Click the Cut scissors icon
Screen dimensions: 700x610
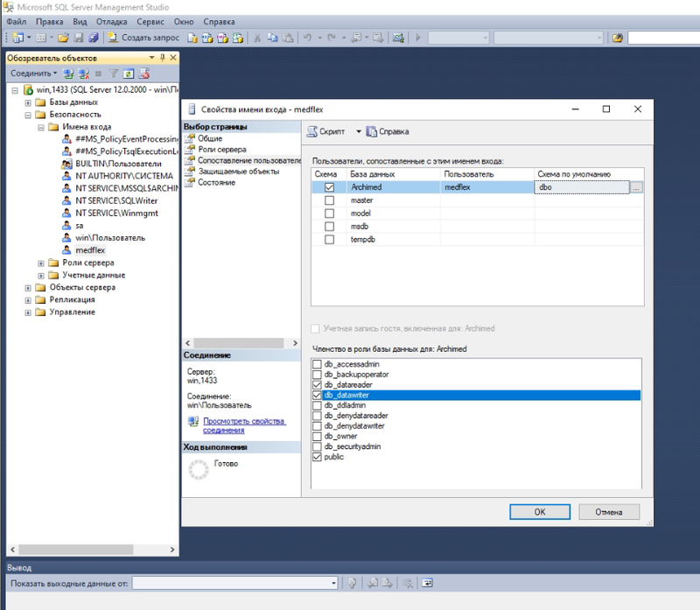pos(257,38)
